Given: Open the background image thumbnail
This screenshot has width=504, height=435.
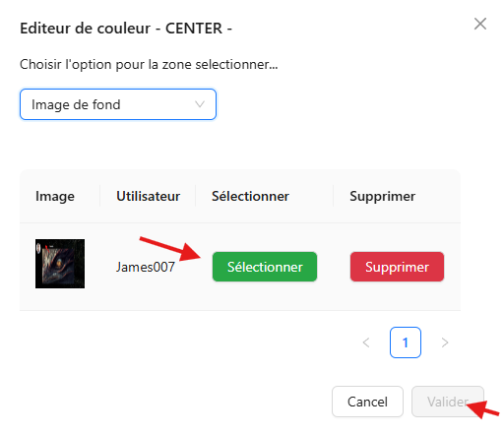Looking at the screenshot, I should [60, 264].
